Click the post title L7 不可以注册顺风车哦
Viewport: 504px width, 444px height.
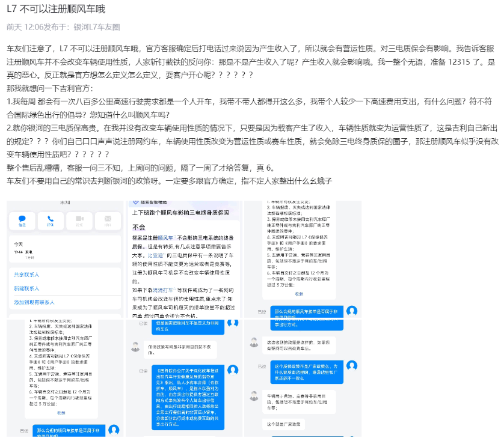(56, 9)
